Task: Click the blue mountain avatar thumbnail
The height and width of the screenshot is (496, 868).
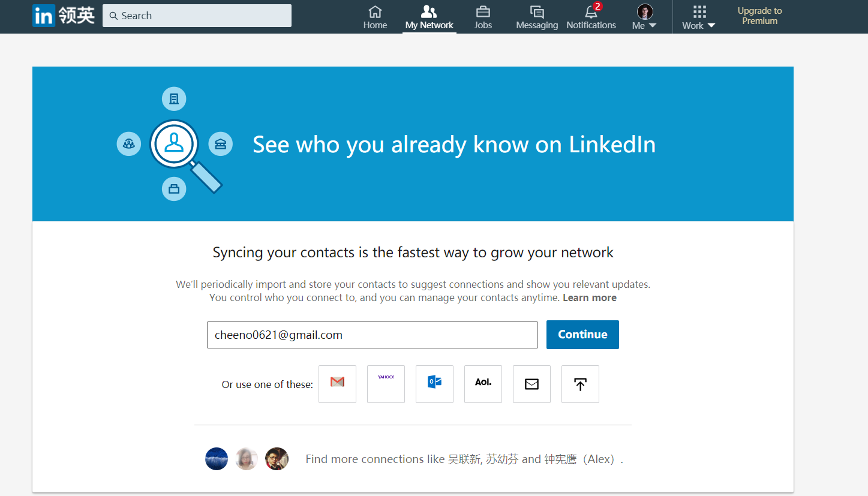Action: pyautogui.click(x=217, y=459)
